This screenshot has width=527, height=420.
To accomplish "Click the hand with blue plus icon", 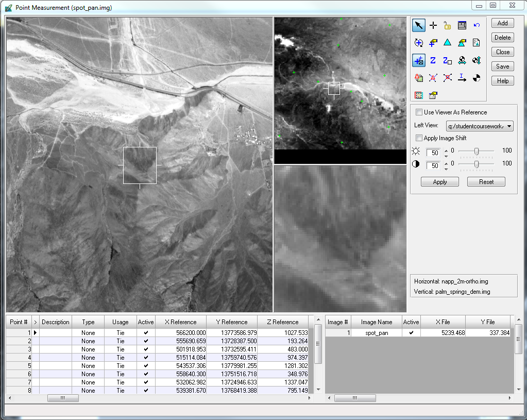I will pyautogui.click(x=433, y=43).
